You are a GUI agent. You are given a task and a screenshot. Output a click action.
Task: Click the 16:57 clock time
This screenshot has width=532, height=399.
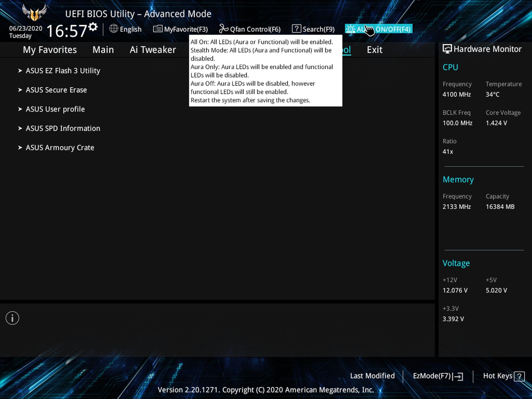click(66, 31)
